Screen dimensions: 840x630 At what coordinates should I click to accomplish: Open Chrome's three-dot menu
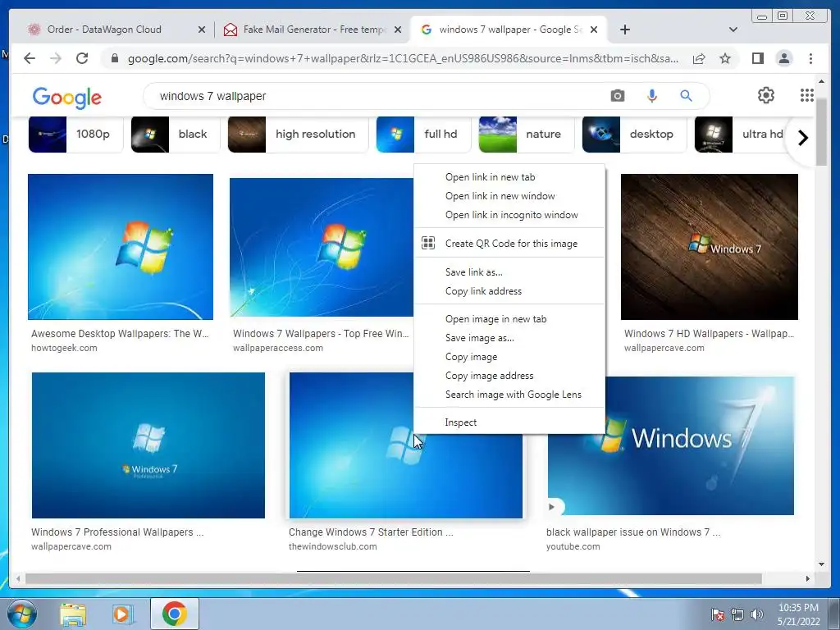pyautogui.click(x=810, y=58)
